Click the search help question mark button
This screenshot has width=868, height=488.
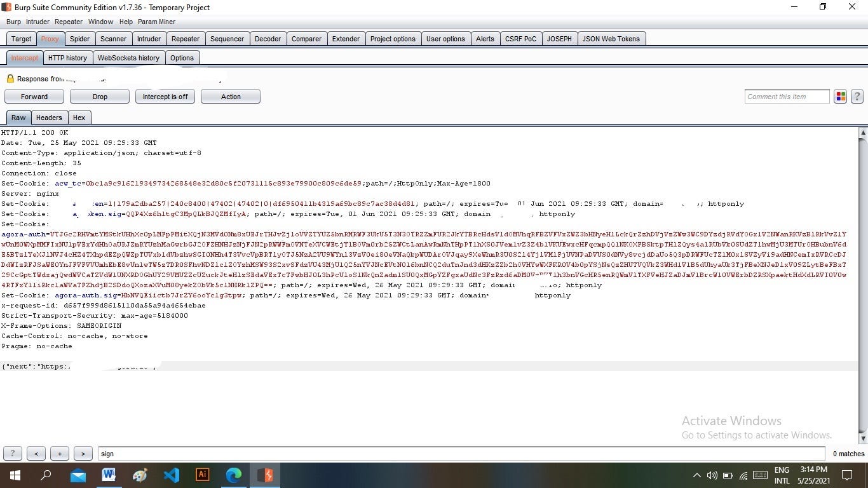13,454
